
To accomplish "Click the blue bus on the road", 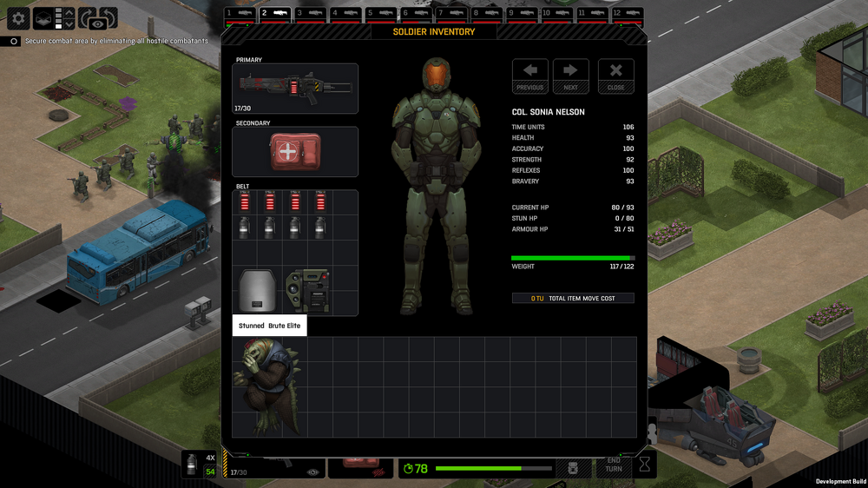I will click(140, 251).
